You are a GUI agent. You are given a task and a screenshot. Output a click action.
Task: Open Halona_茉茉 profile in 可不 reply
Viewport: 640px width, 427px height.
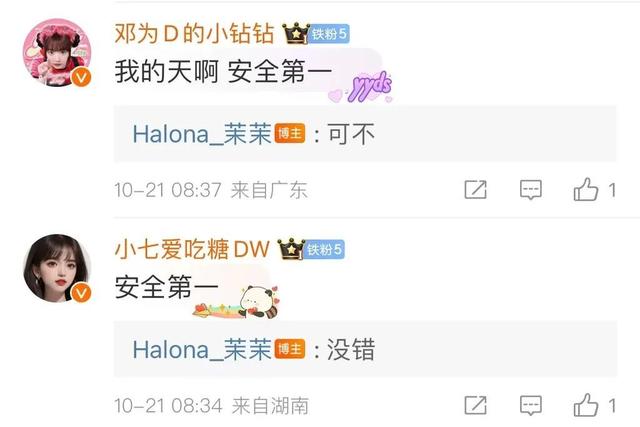202,134
